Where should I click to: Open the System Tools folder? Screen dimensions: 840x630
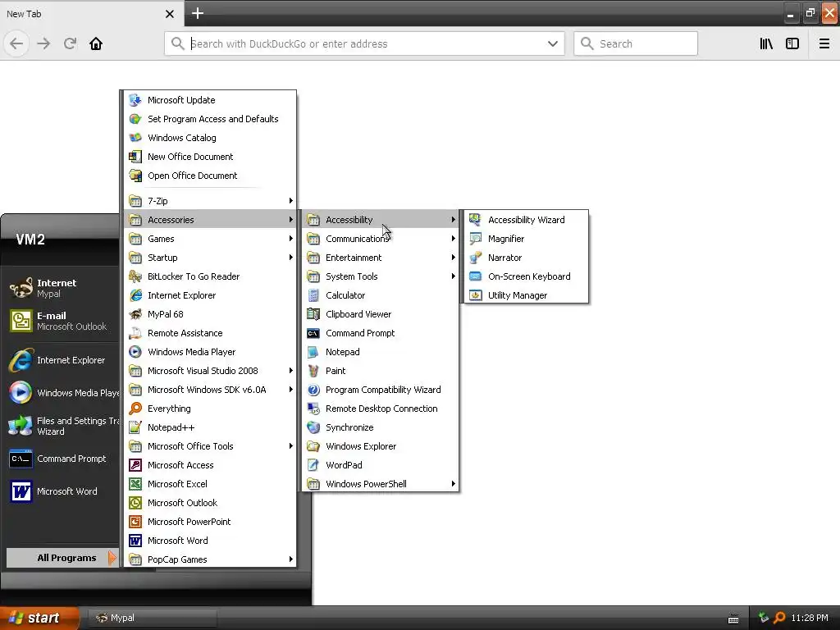[381, 276]
